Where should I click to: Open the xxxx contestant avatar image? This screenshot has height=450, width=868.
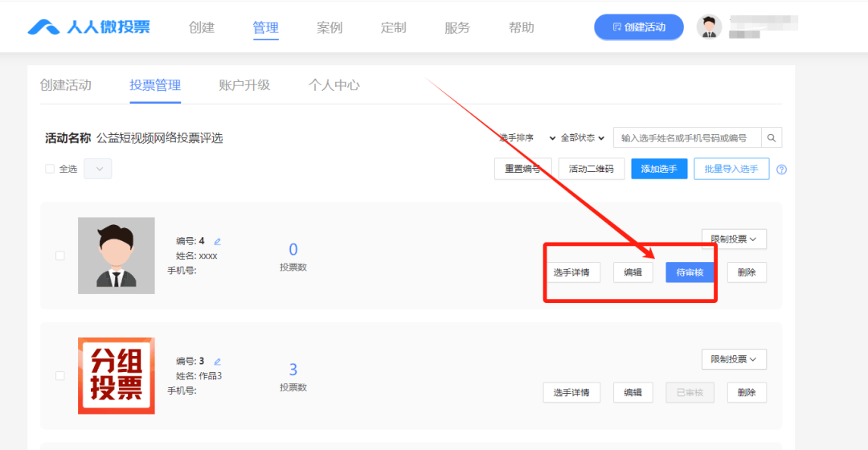pyautogui.click(x=117, y=256)
